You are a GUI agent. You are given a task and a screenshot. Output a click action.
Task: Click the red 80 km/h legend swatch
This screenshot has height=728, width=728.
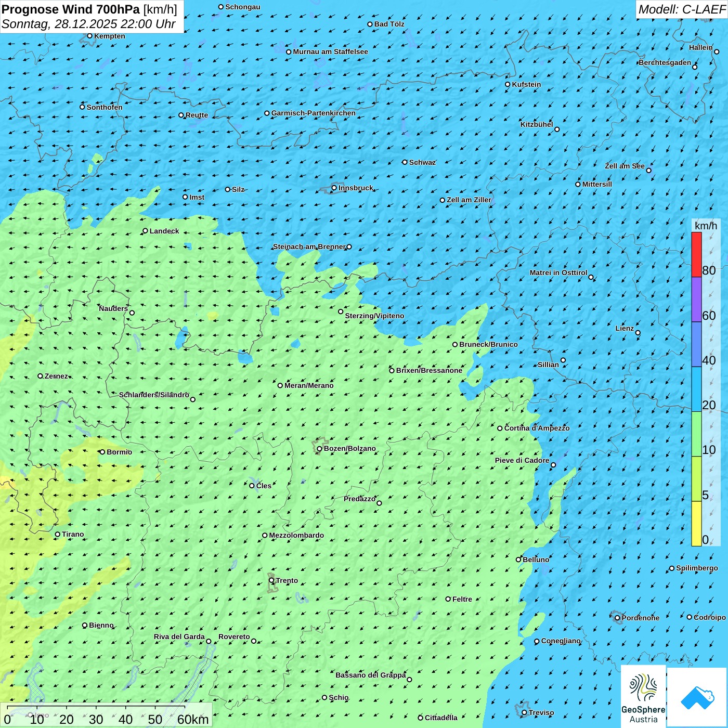pyautogui.click(x=696, y=254)
